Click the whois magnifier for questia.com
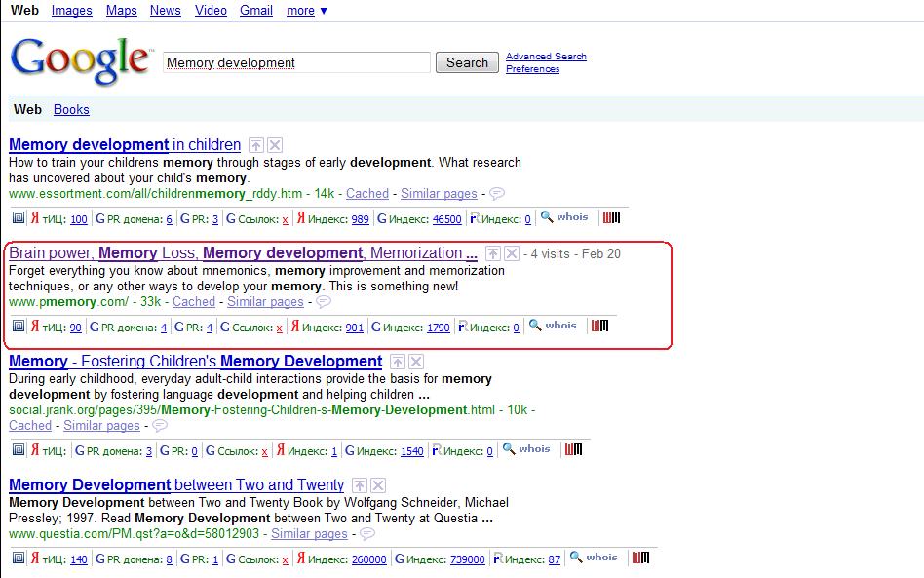The width and height of the screenshot is (924, 578). [x=576, y=557]
